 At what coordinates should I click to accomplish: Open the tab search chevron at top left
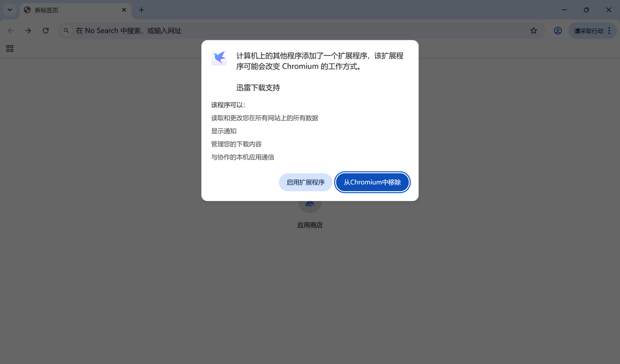10,10
